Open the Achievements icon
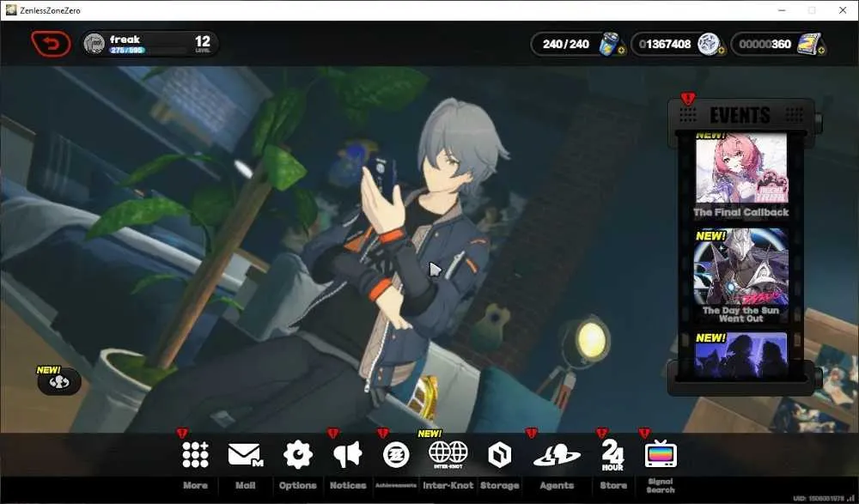859x504 pixels. point(396,455)
